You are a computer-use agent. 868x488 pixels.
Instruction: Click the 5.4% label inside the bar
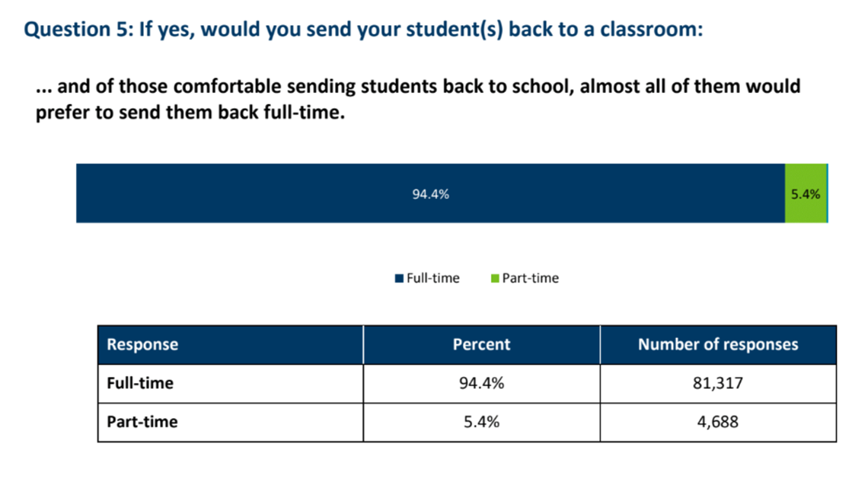point(806,194)
